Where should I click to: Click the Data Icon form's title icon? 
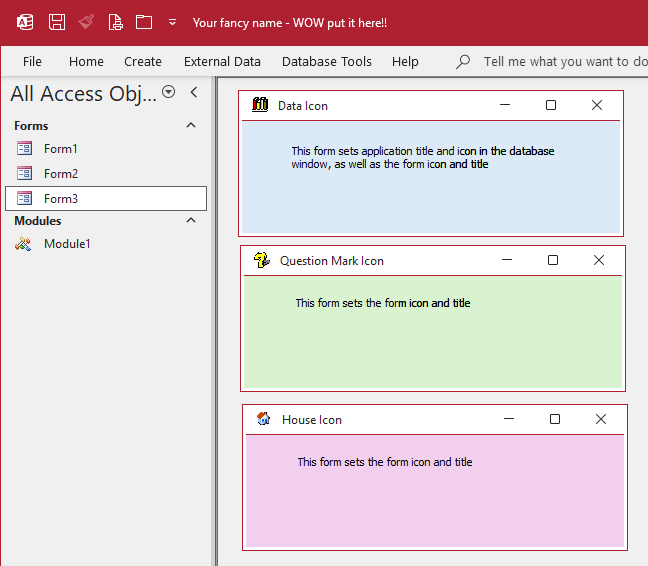[x=261, y=105]
